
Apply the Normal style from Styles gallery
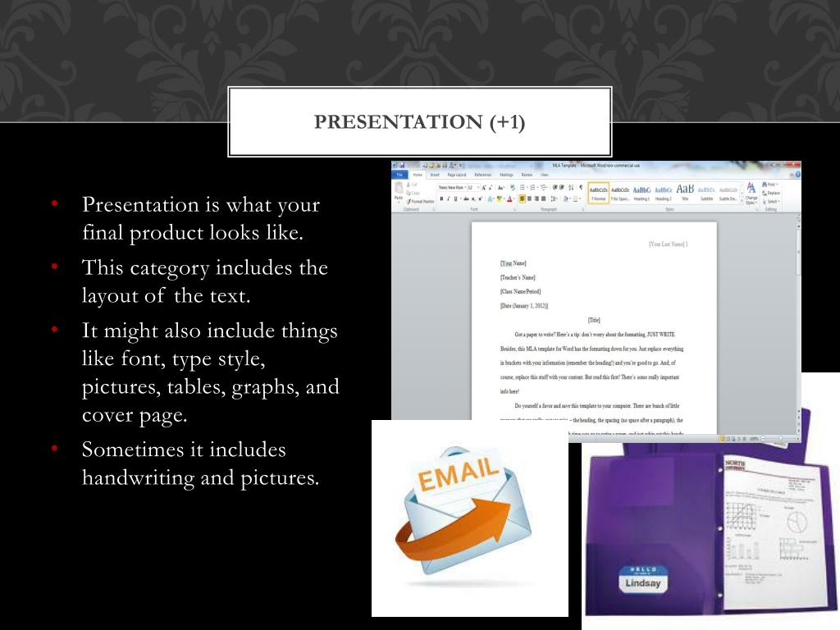point(598,193)
